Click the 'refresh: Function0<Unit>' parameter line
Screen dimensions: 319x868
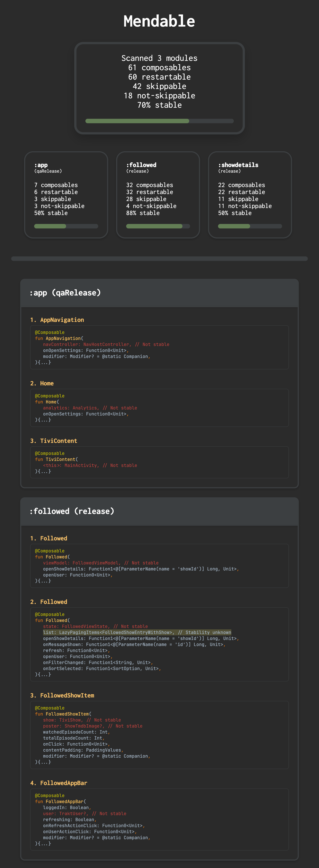tap(77, 651)
